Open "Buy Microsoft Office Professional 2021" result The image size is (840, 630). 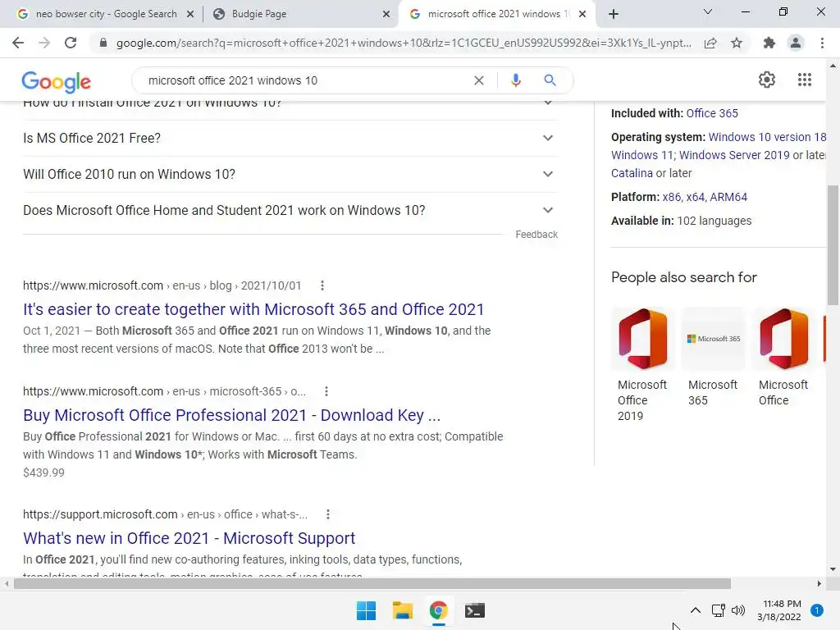point(231,415)
